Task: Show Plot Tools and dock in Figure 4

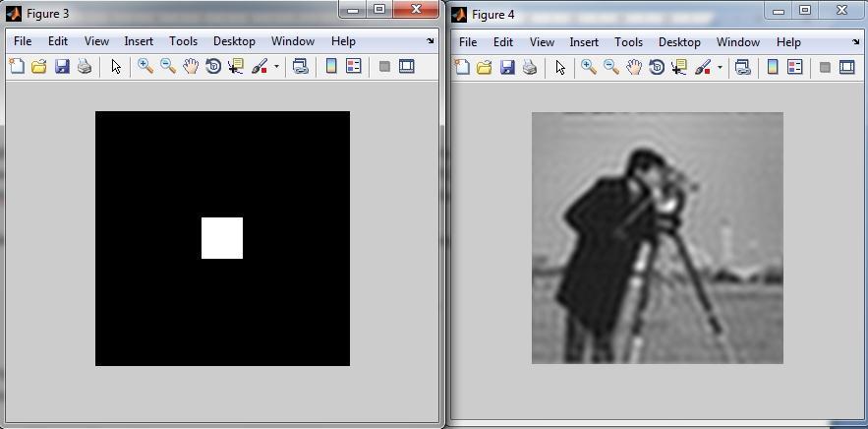Action: coord(847,68)
